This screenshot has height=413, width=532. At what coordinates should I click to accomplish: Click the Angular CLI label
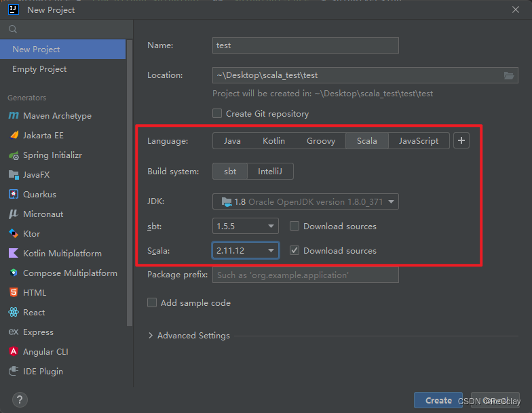pyautogui.click(x=45, y=351)
